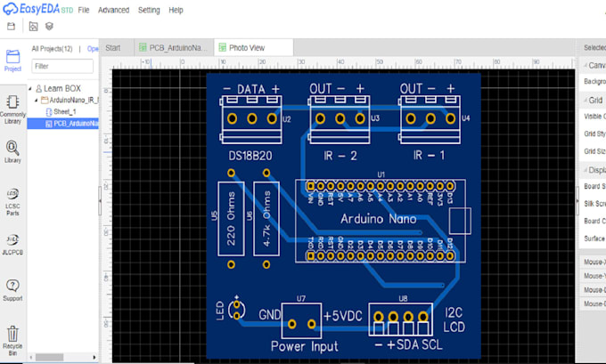Click the Power Input label on the PCB
Viewport: 606px width, 364px height.
tap(305, 346)
